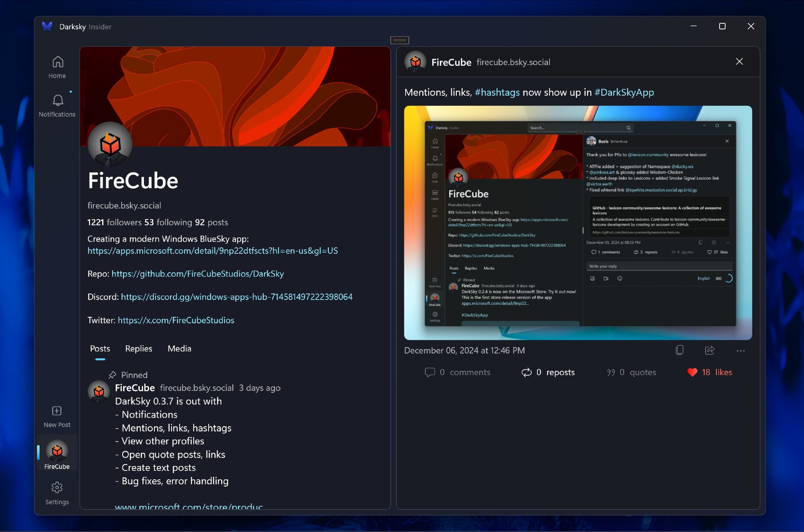804x532 pixels.
Task: Close the FireCube post detail panel
Action: pyautogui.click(x=739, y=62)
